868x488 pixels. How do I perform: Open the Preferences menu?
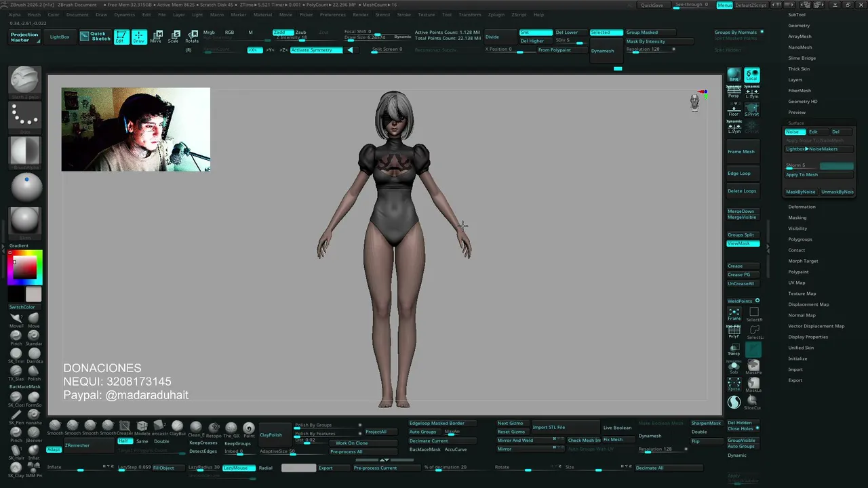click(x=332, y=14)
